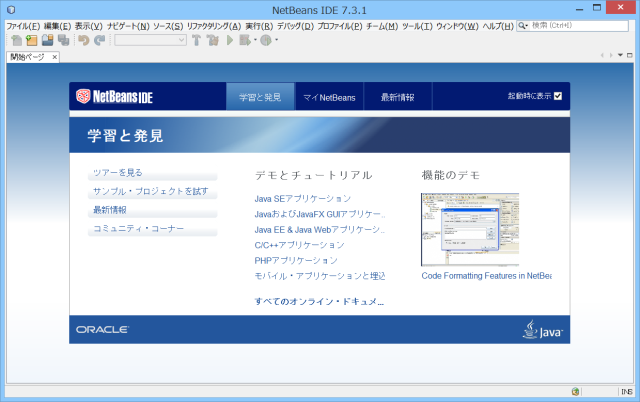Click the New Project toolbar icon

coord(32,40)
